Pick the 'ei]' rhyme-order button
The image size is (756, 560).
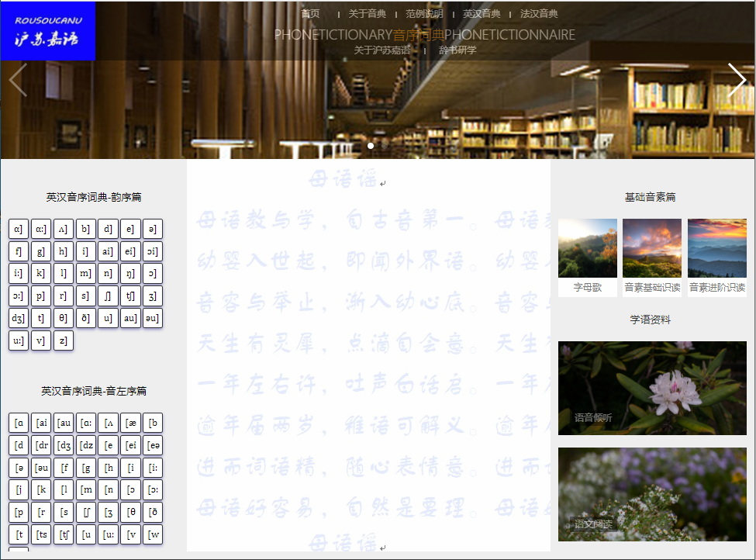tap(130, 251)
